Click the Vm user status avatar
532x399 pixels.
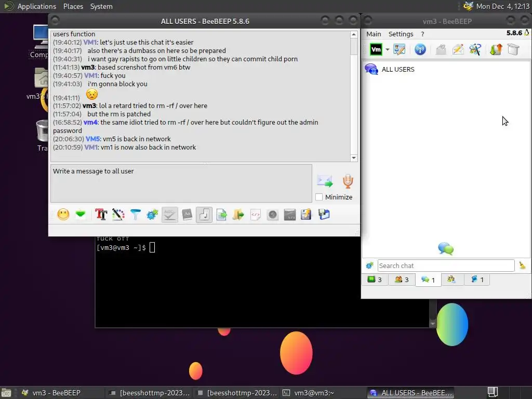(x=376, y=49)
